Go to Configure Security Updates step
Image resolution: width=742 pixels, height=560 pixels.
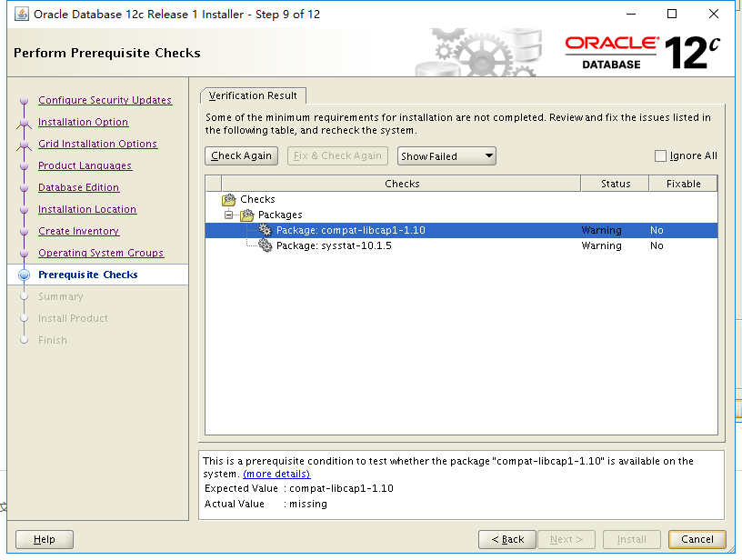(105, 100)
